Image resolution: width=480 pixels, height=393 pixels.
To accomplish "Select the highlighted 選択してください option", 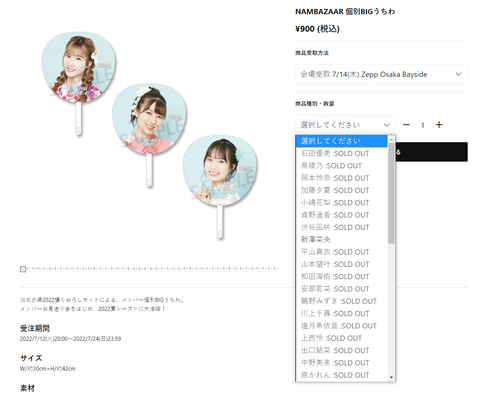I will (x=342, y=141).
